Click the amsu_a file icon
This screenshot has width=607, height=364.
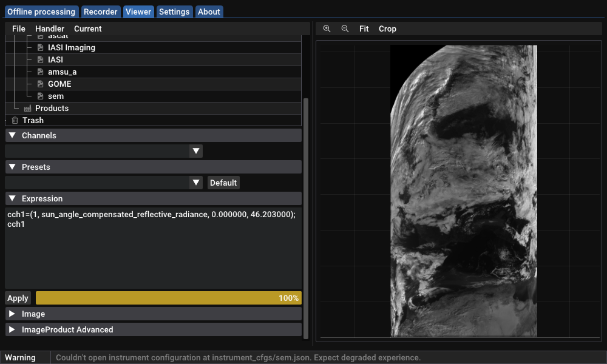pos(40,72)
